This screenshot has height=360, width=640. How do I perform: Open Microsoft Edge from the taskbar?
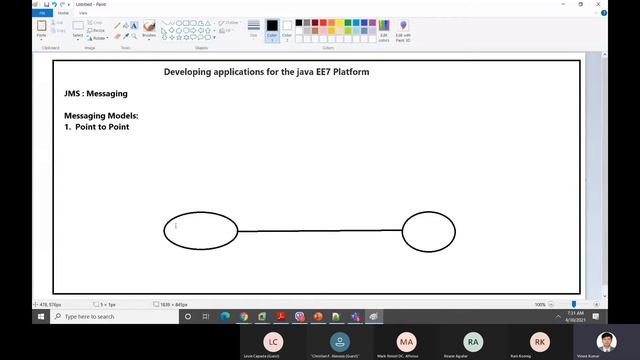click(225, 317)
